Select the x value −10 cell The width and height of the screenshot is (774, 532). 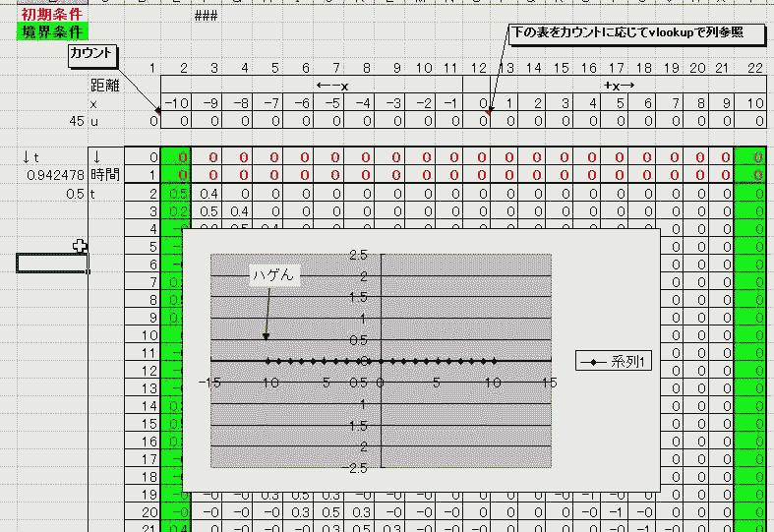176,102
